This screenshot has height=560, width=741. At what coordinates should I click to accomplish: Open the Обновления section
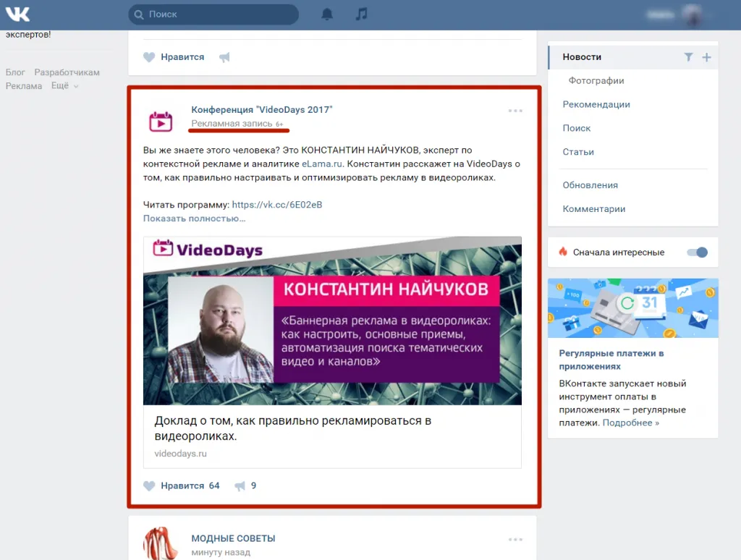tap(590, 184)
